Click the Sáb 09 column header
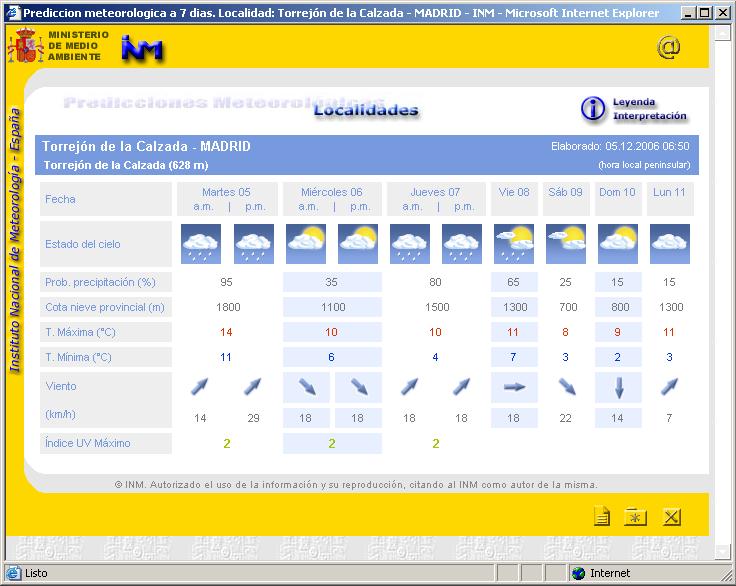The height and width of the screenshot is (586, 736). [565, 192]
